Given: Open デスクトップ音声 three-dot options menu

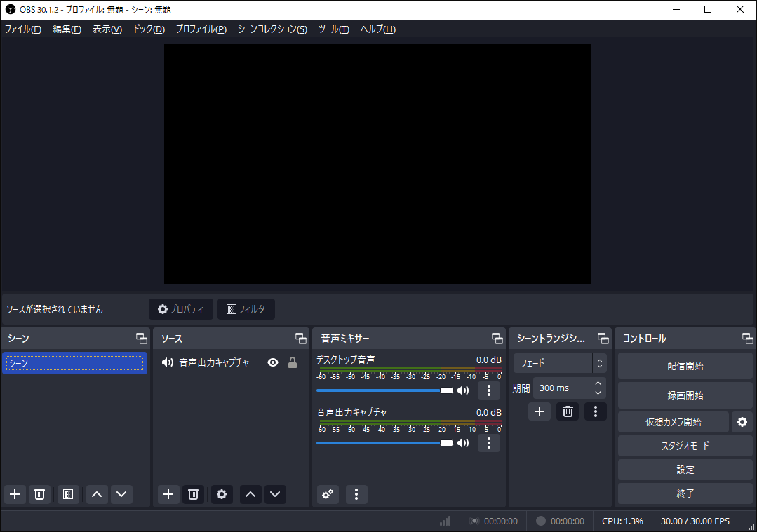Looking at the screenshot, I should click(488, 390).
